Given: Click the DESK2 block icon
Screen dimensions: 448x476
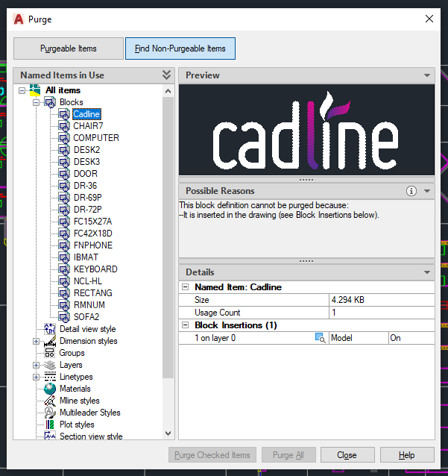Looking at the screenshot, I should click(x=64, y=150).
